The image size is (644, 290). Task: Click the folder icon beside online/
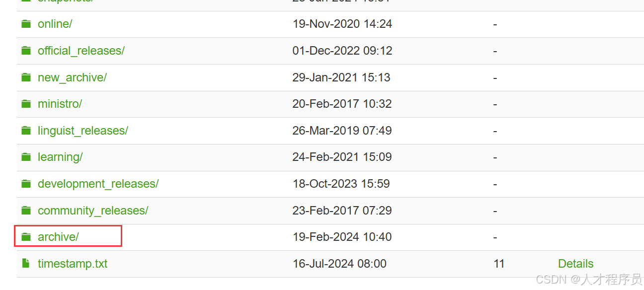click(x=26, y=24)
